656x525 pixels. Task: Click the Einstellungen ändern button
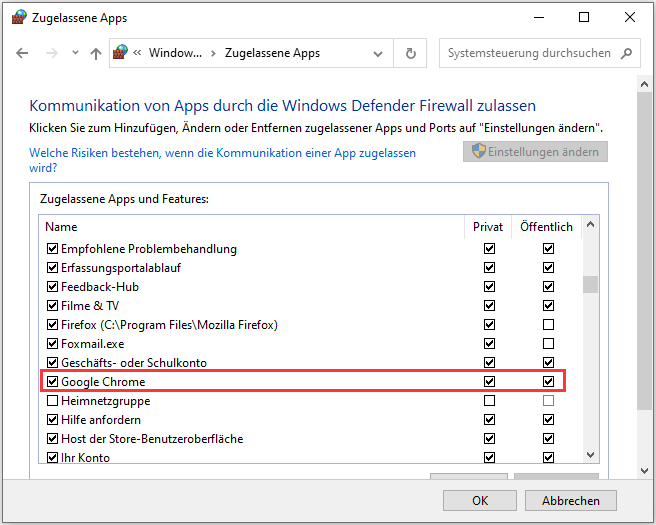535,151
